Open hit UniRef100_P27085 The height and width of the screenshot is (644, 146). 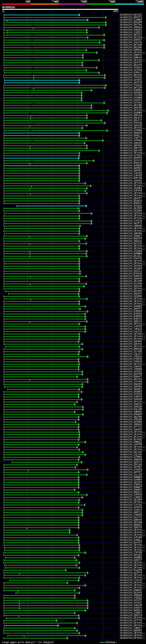131,352
